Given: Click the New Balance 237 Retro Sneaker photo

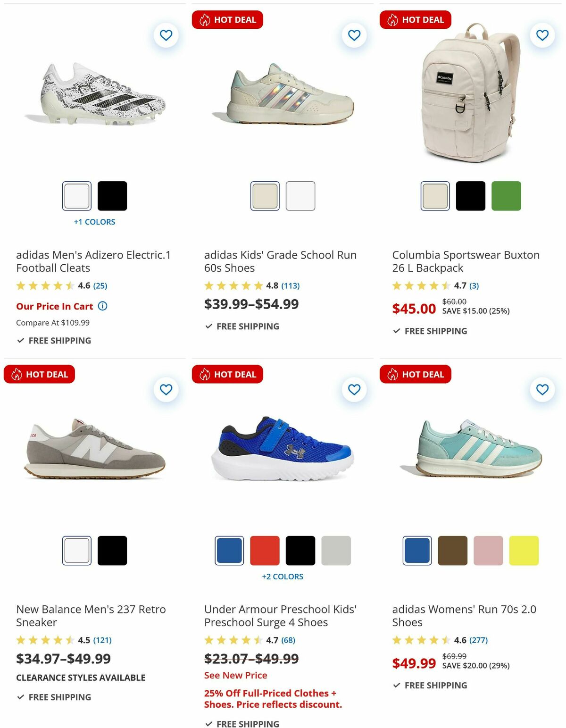Looking at the screenshot, I should 94,453.
